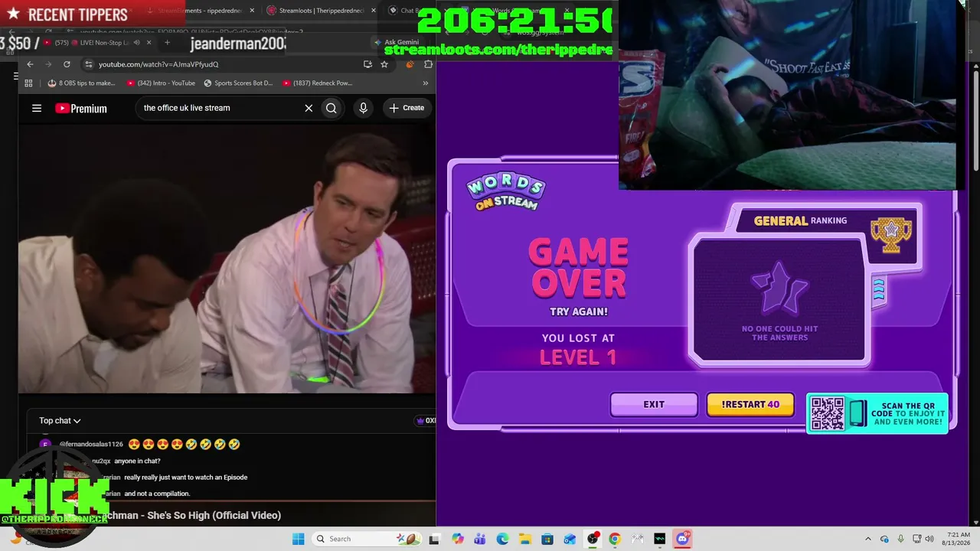980x551 pixels.
Task: Open OBS Studio from the taskbar
Action: (593, 539)
